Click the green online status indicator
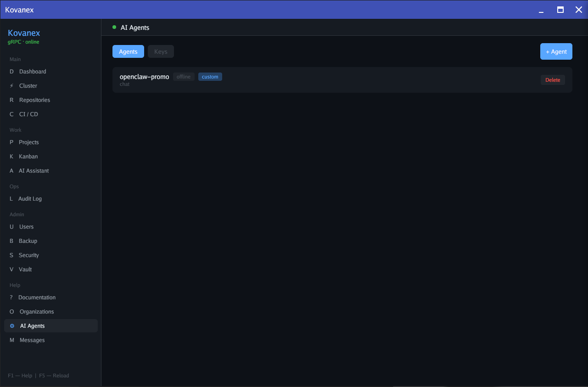Viewport: 588px width, 387px height. (114, 28)
